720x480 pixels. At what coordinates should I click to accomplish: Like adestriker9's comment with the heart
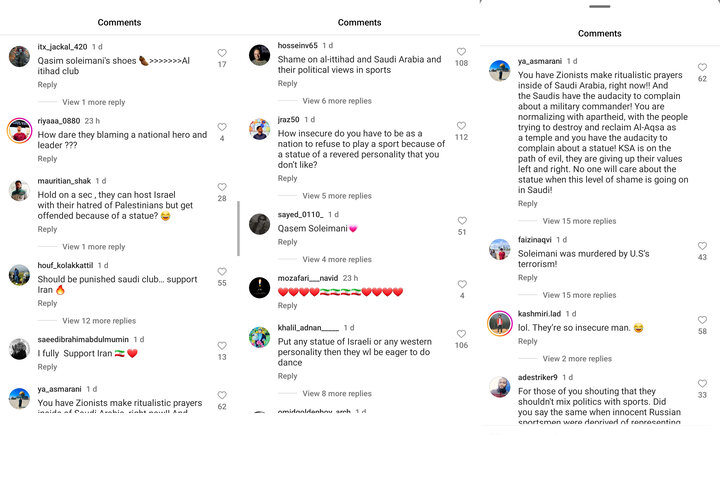[x=702, y=383]
